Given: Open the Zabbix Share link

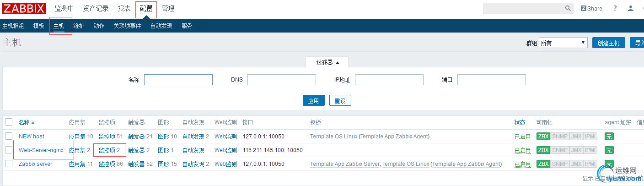Looking at the screenshot, I should (591, 8).
